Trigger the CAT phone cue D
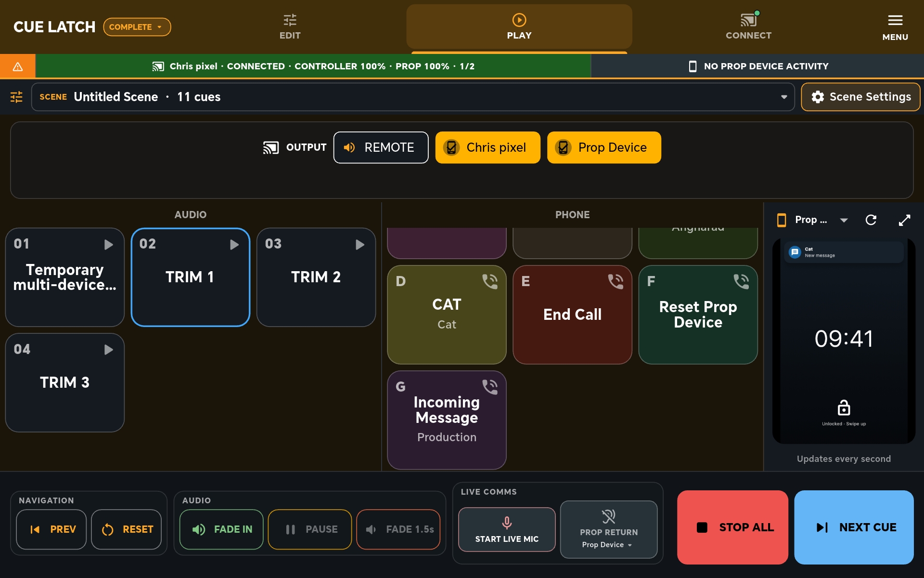The width and height of the screenshot is (924, 578). point(447,315)
